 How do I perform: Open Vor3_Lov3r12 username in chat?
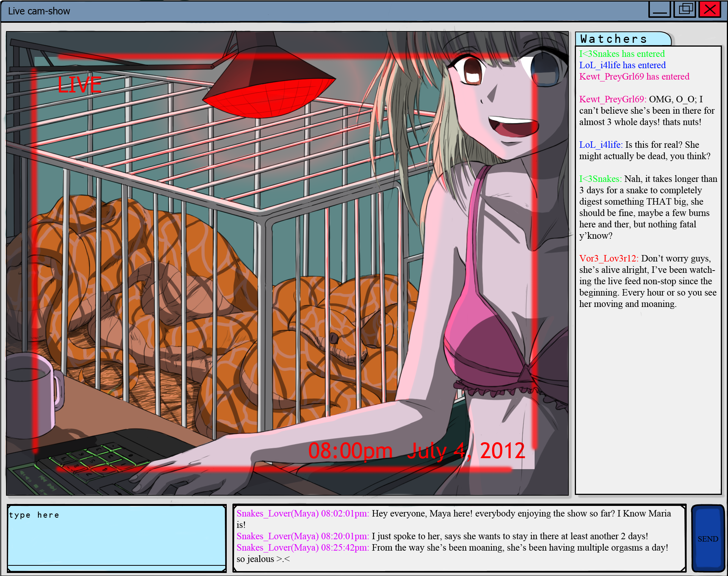click(x=609, y=258)
